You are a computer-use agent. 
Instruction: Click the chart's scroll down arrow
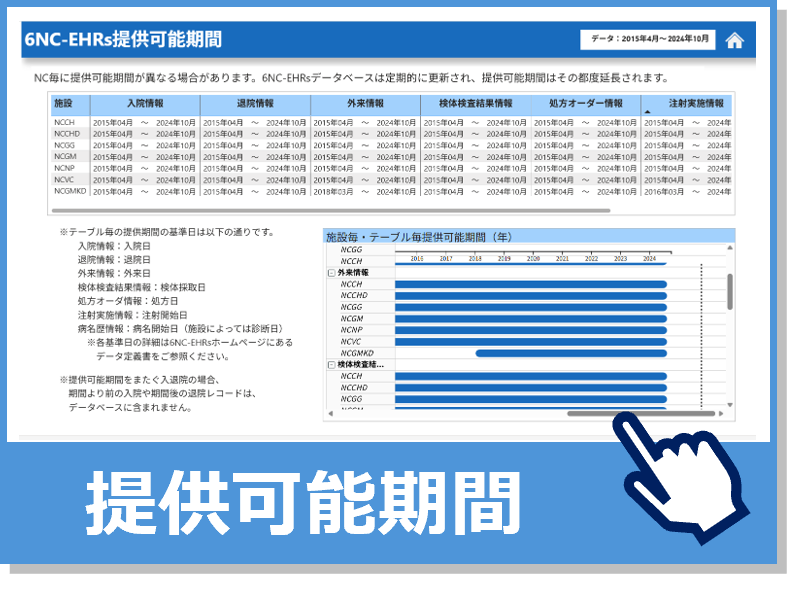(x=729, y=404)
